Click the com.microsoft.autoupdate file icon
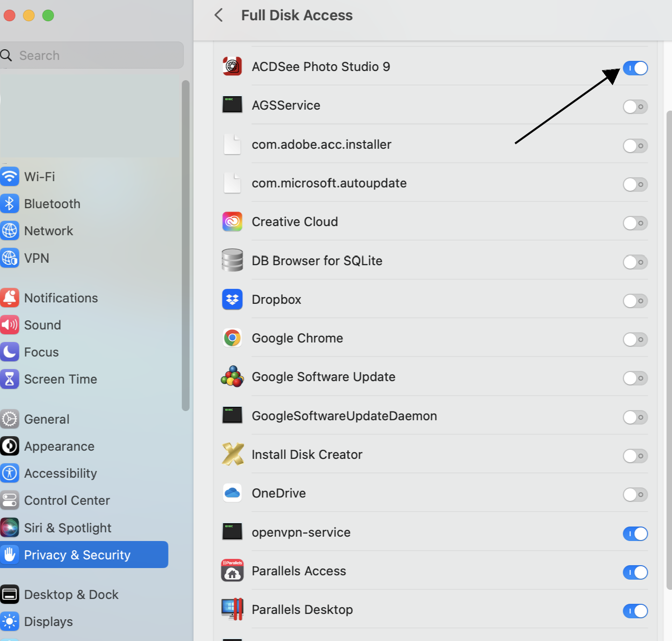The image size is (672, 641). [x=232, y=183]
